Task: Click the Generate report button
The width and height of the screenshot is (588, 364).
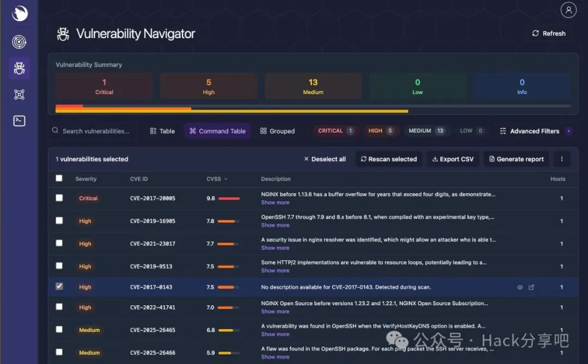Action: point(516,159)
